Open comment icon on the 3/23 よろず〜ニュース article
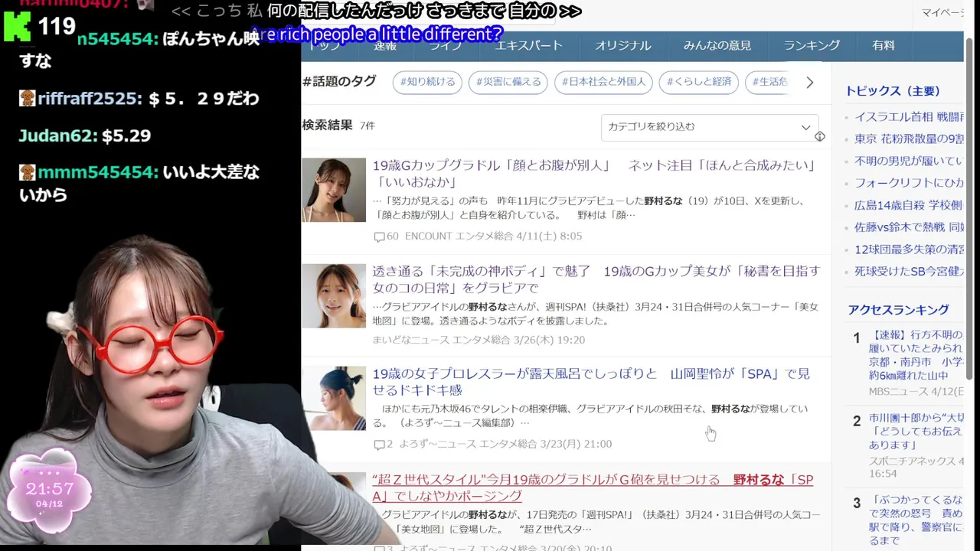 tap(378, 444)
